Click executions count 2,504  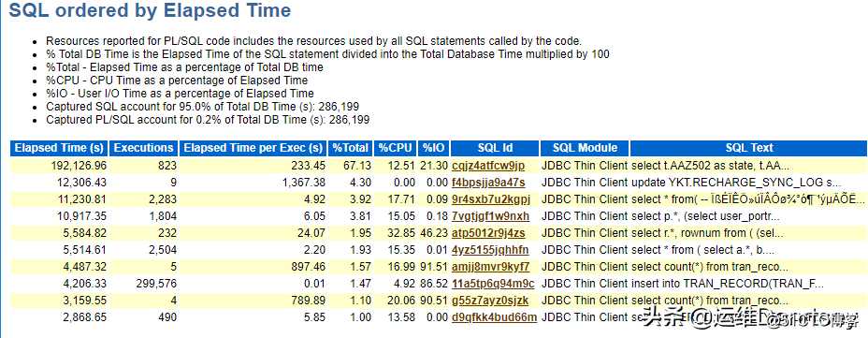(163, 250)
